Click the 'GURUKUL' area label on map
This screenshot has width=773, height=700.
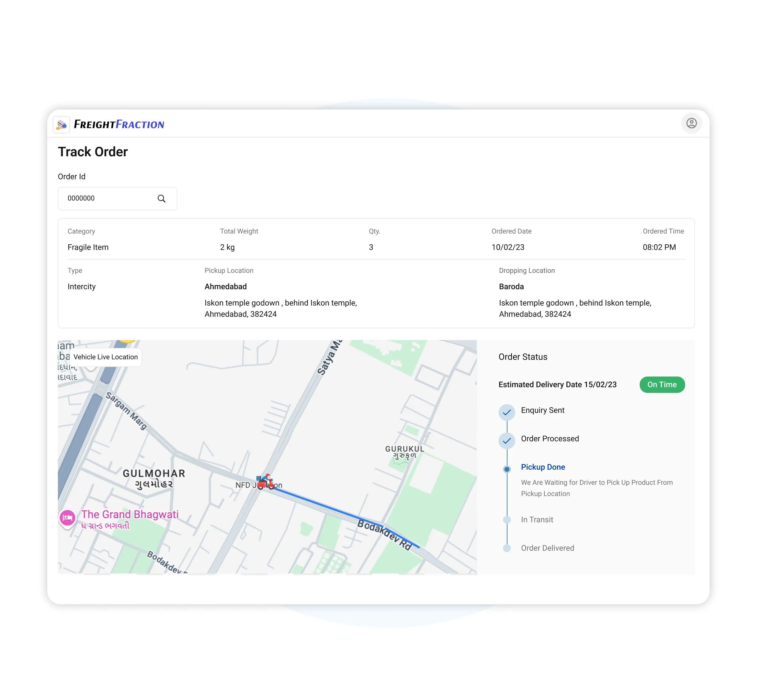(x=405, y=449)
